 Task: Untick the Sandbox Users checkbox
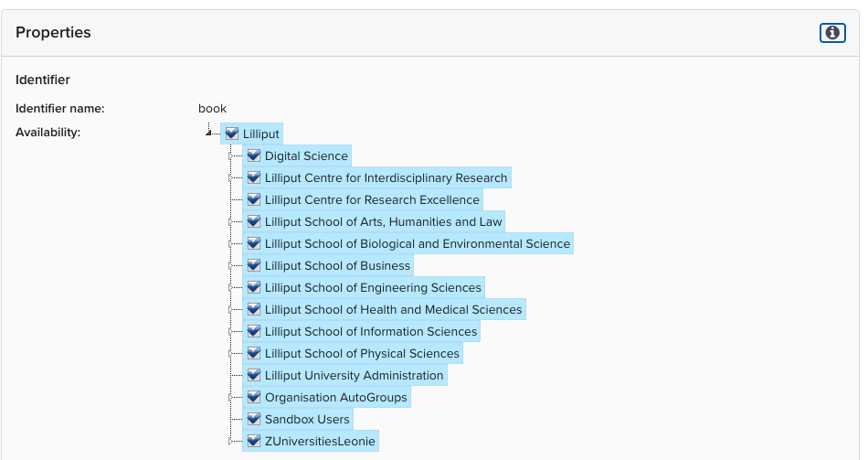click(x=254, y=420)
